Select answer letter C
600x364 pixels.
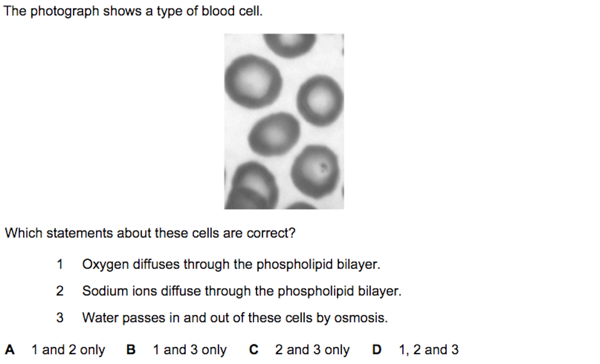253,350
